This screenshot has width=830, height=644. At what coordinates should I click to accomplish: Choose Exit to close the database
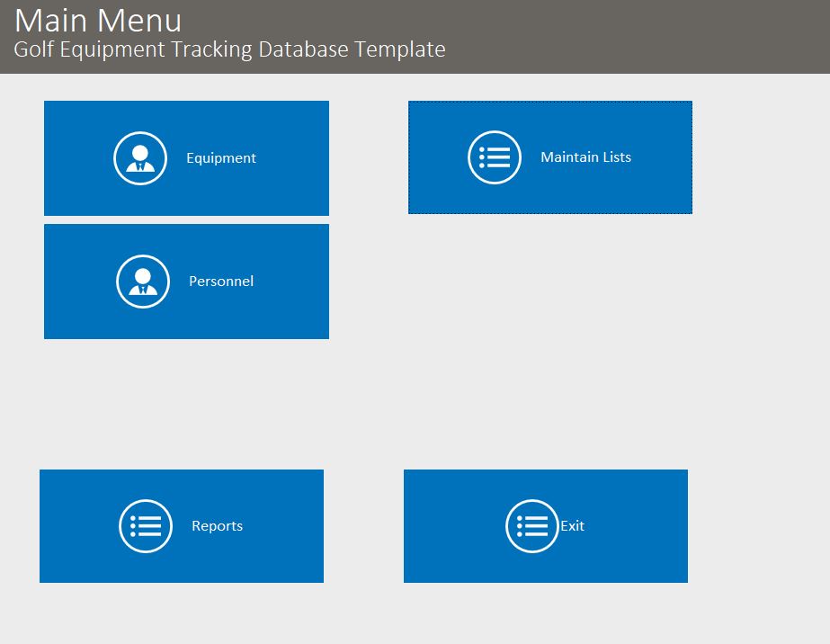pyautogui.click(x=546, y=526)
